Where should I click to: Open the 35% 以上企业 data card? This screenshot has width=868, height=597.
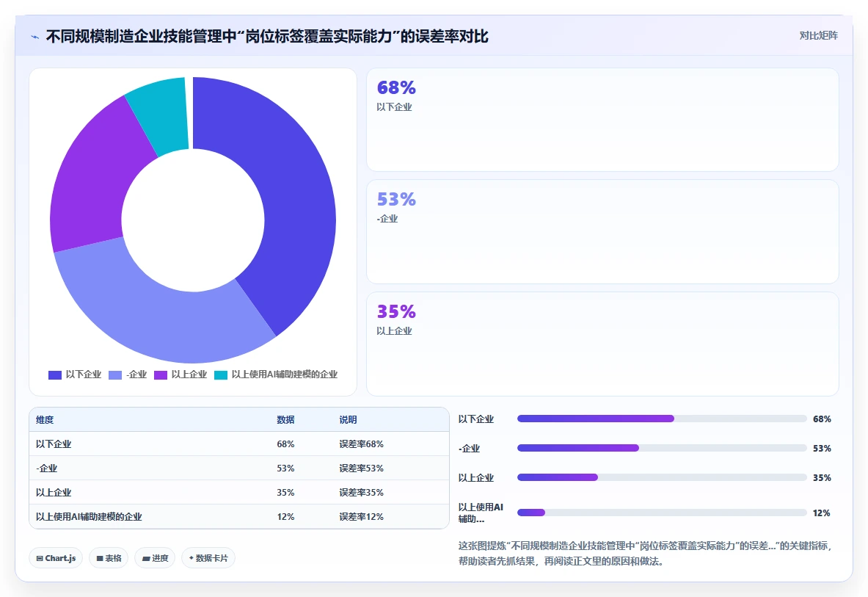[602, 344]
